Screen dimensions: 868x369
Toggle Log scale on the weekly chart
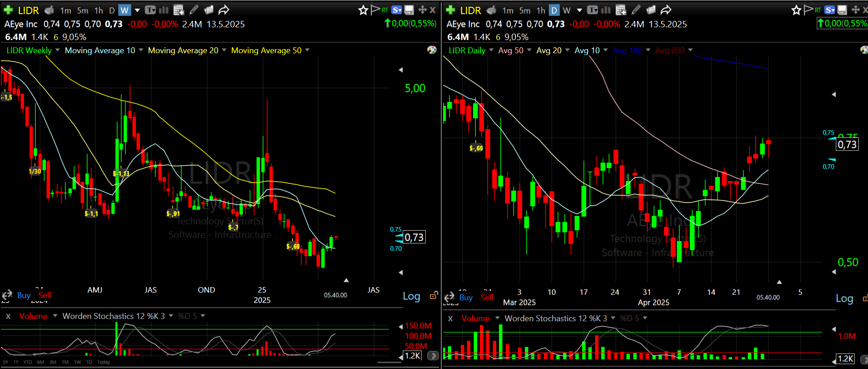[x=411, y=296]
